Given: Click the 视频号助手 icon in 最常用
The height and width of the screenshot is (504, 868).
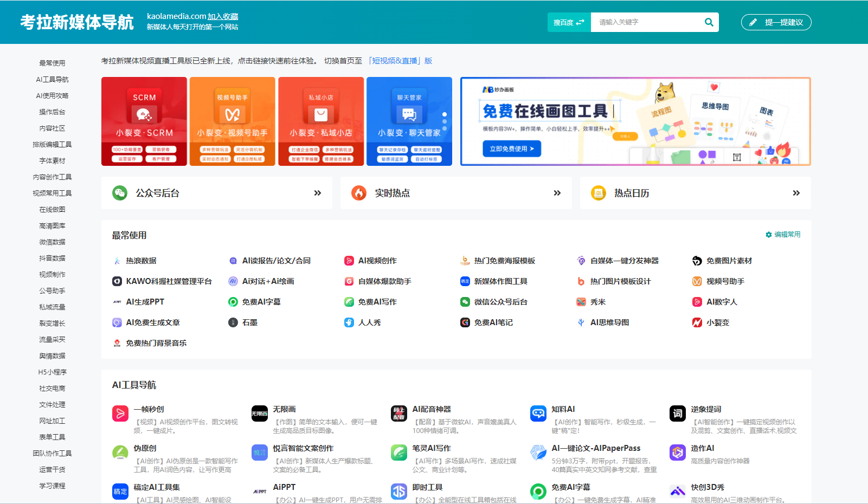Looking at the screenshot, I should pyautogui.click(x=697, y=281).
